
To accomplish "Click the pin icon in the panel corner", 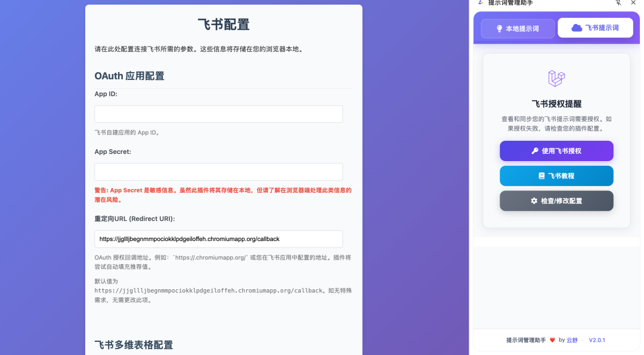I will [x=618, y=3].
